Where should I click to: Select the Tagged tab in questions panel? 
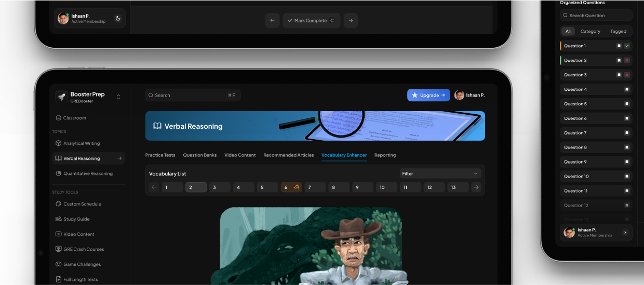click(x=618, y=31)
